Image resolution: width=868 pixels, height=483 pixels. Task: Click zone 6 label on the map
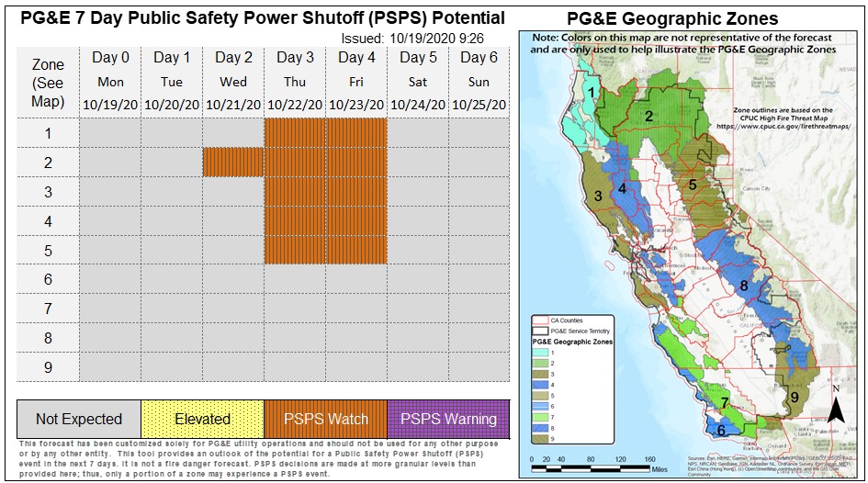[721, 431]
